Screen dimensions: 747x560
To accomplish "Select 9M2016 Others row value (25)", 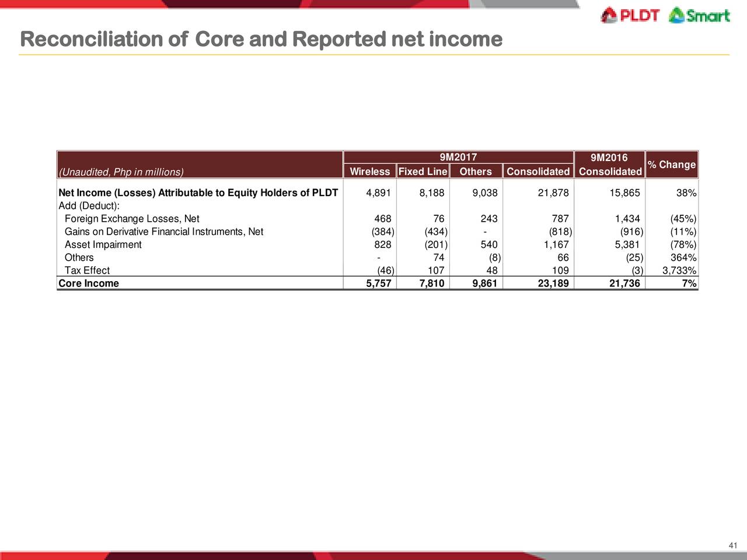I will pyautogui.click(x=634, y=257).
